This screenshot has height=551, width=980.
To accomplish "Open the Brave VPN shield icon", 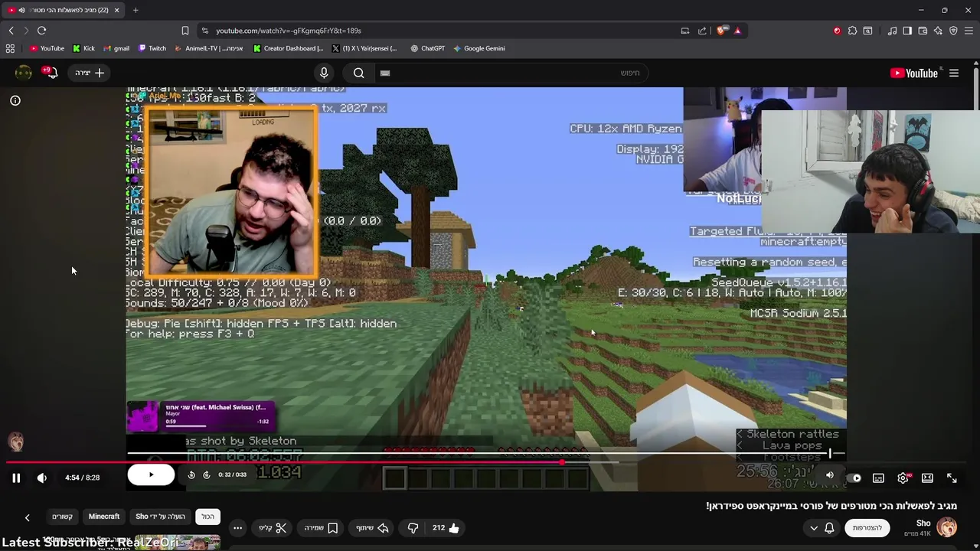I will (x=953, y=31).
